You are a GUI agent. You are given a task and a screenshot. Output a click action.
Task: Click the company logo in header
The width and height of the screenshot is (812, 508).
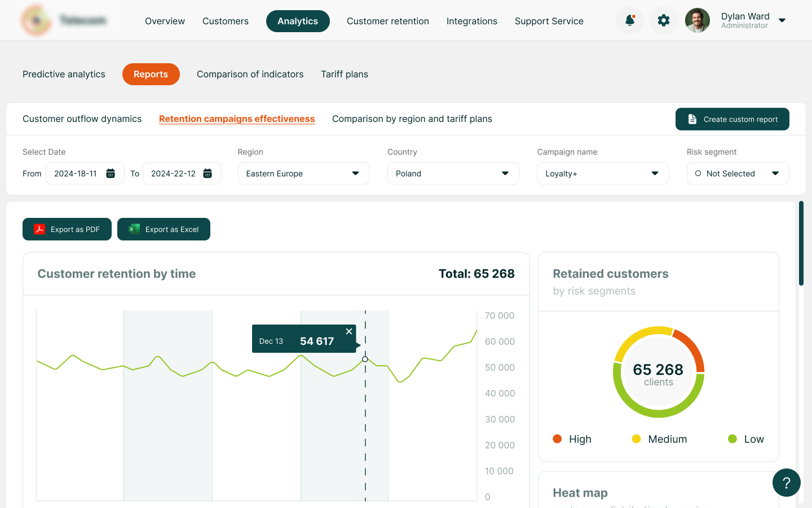click(36, 21)
